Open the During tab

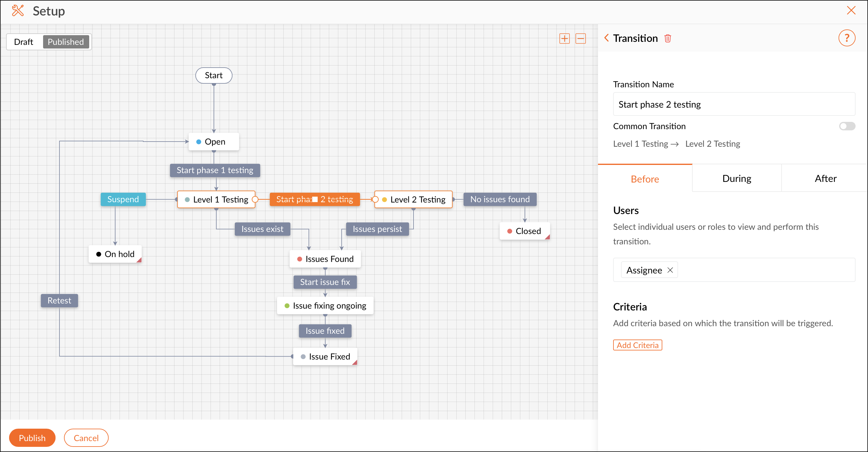tap(737, 179)
